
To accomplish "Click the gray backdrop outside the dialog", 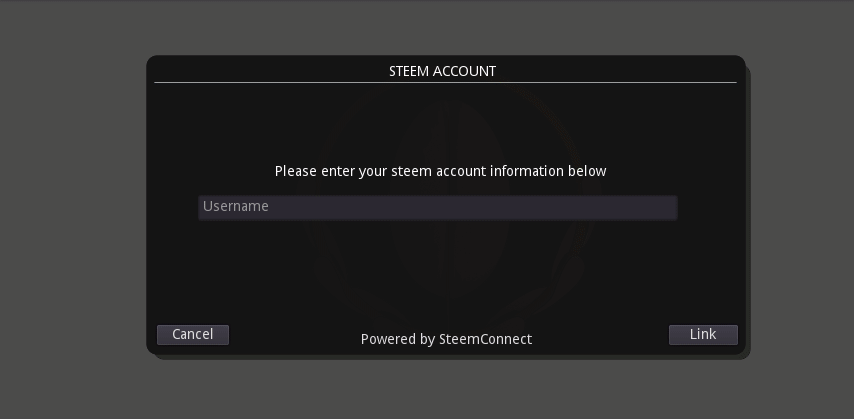I will tap(70, 200).
